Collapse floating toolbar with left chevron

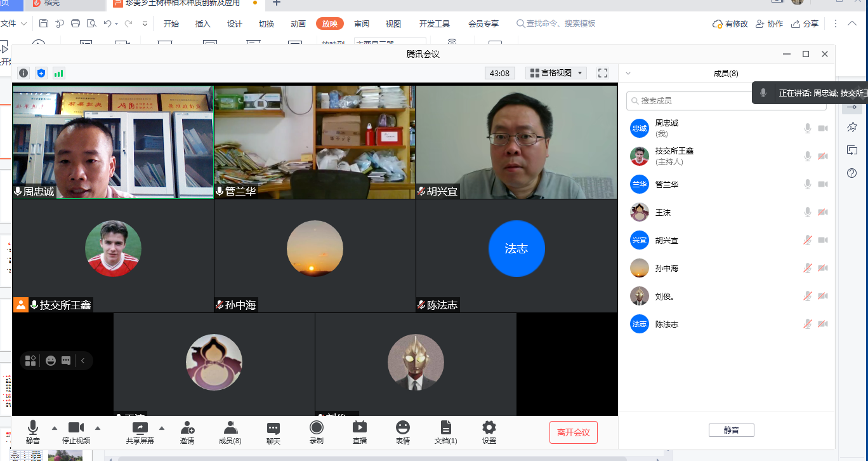[x=82, y=361]
